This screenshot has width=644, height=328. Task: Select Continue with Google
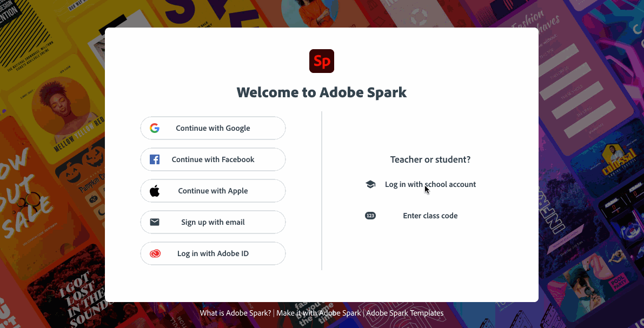click(213, 128)
